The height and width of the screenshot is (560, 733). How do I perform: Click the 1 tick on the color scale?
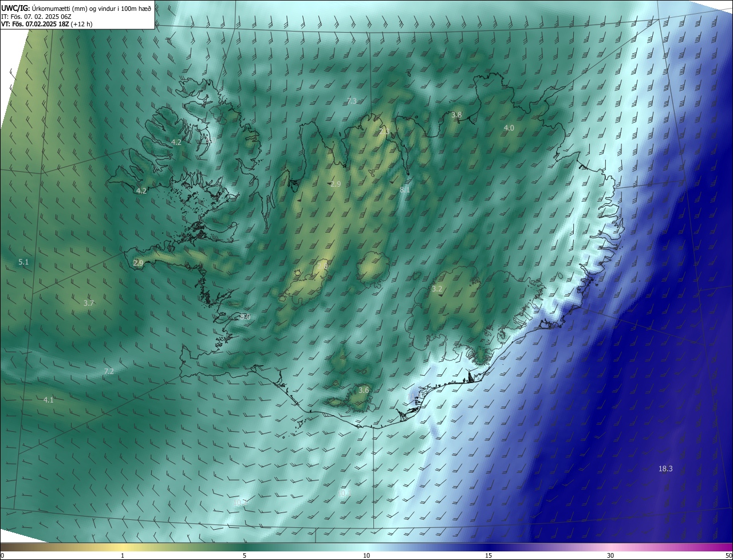coord(123,555)
